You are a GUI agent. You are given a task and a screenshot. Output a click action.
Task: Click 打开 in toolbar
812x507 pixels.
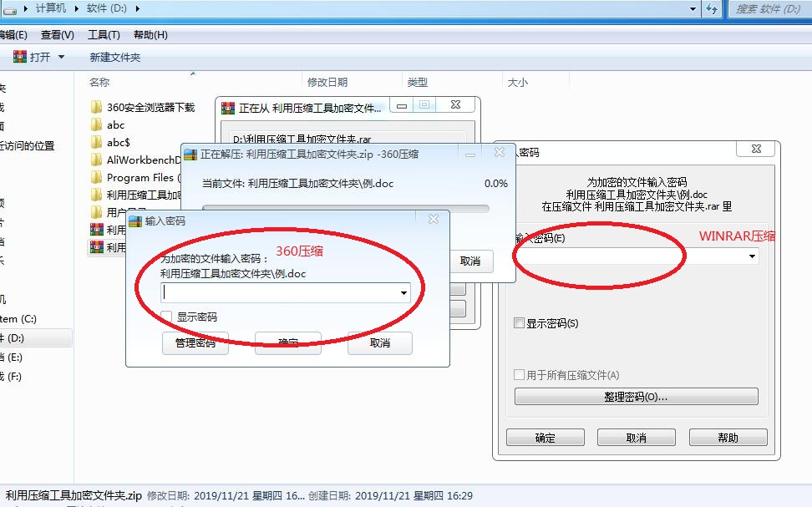click(40, 57)
